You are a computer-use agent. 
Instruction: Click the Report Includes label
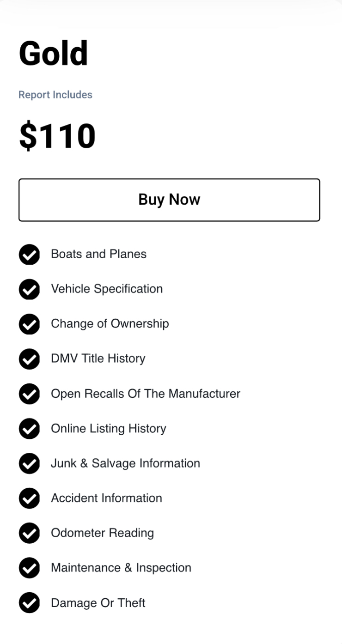[55, 95]
